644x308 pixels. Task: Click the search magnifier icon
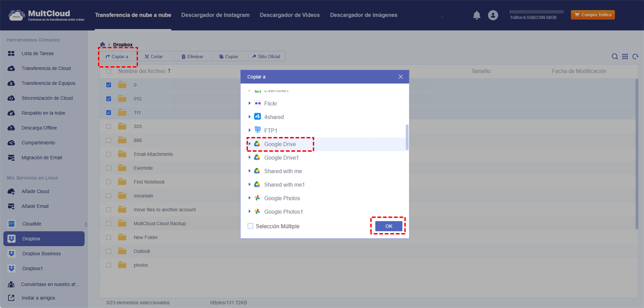(615, 57)
